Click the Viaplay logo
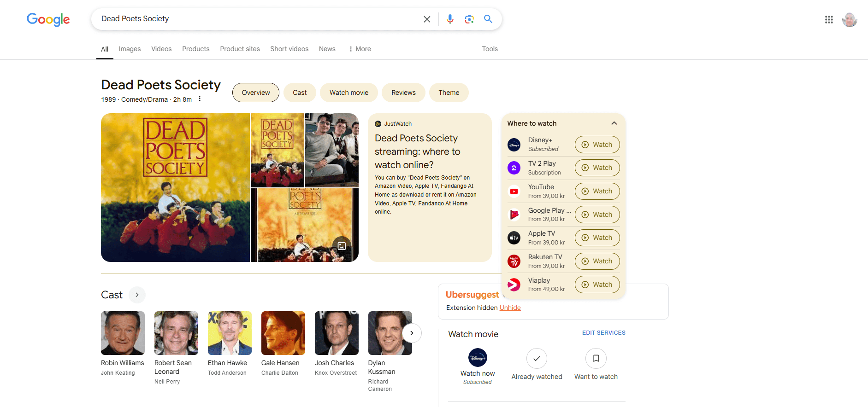 [x=514, y=285]
